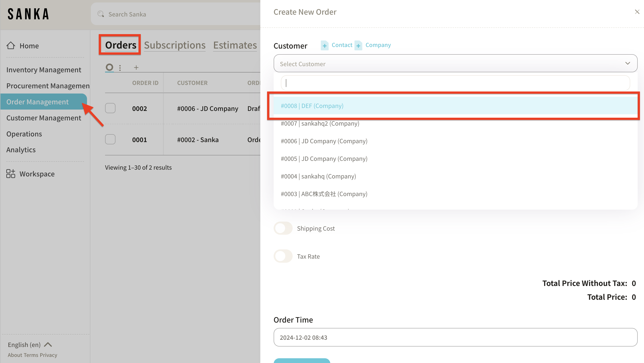The height and width of the screenshot is (363, 644).
Task: Click the search magnifier icon
Action: tap(101, 14)
